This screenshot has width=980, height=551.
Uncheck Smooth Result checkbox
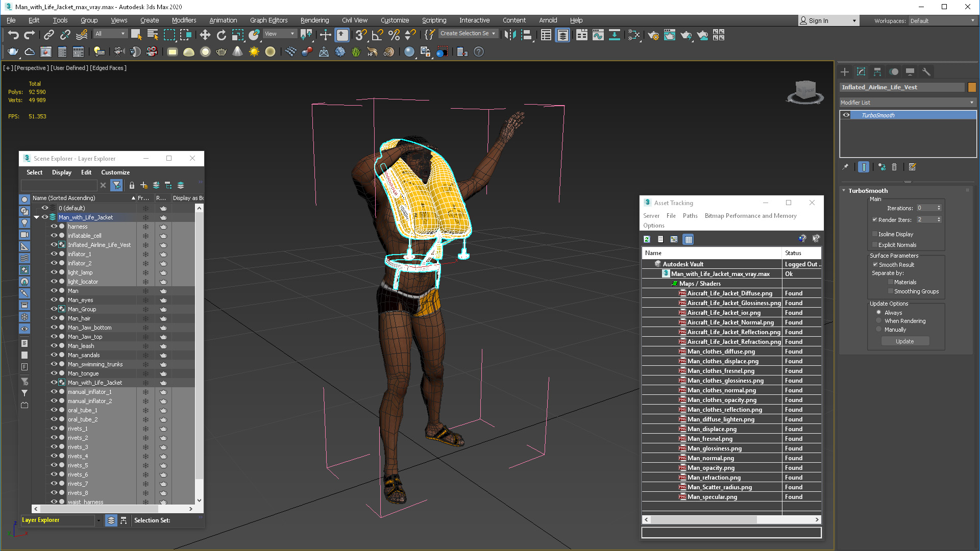click(x=875, y=265)
